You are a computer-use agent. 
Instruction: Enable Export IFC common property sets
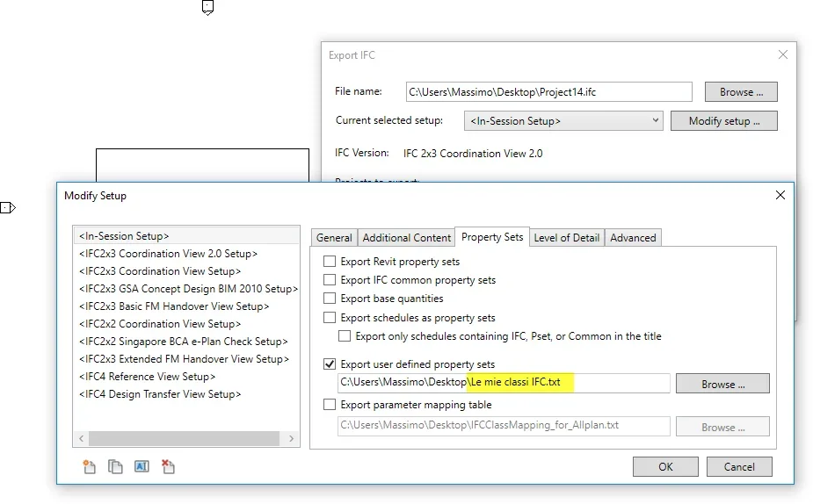tap(330, 280)
